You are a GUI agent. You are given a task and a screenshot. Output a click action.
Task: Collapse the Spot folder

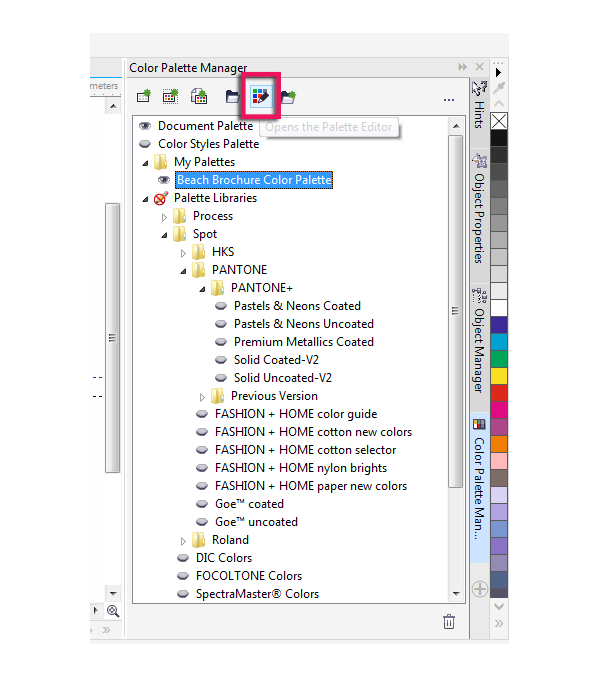164,235
